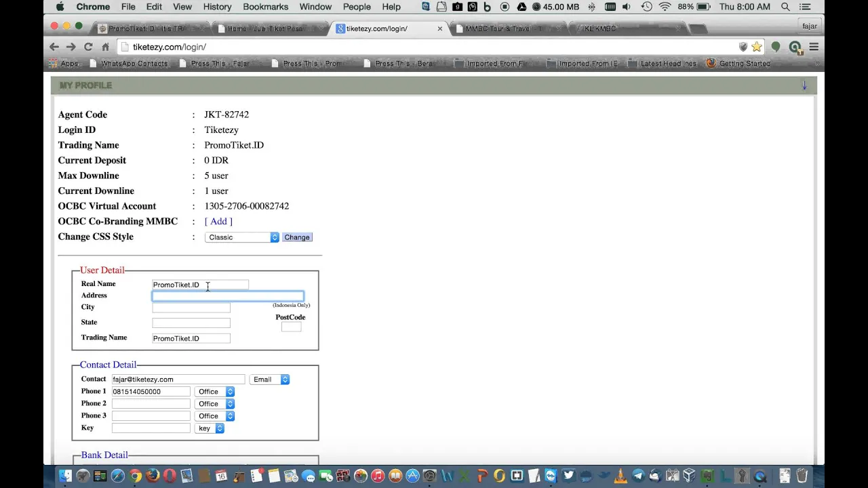The height and width of the screenshot is (488, 868).
Task: Show hidden bookmarks with overflow chevron
Action: [x=816, y=64]
